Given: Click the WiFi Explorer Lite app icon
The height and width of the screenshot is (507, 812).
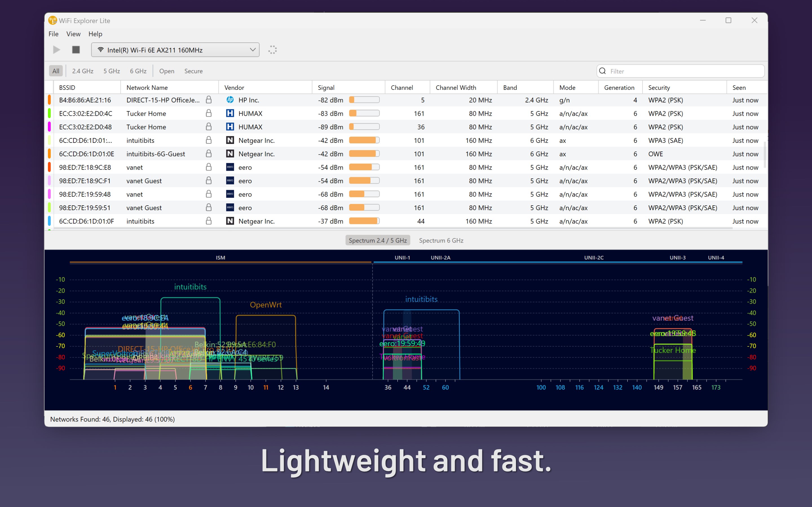Looking at the screenshot, I should pyautogui.click(x=53, y=21).
